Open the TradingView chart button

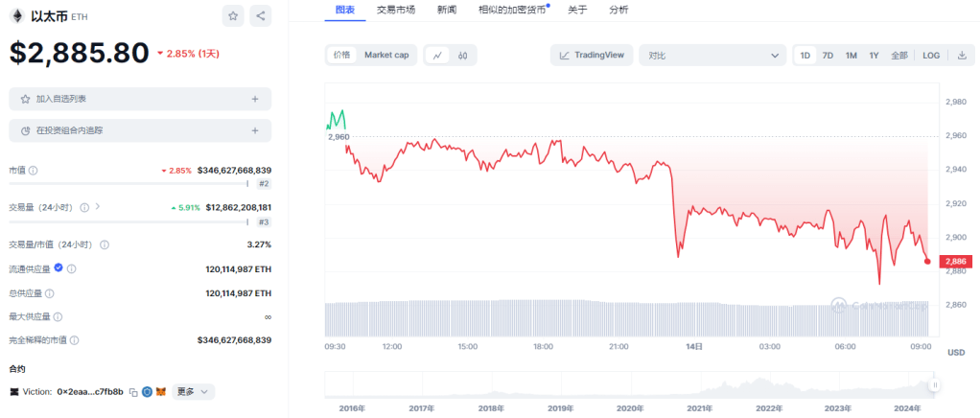(592, 56)
